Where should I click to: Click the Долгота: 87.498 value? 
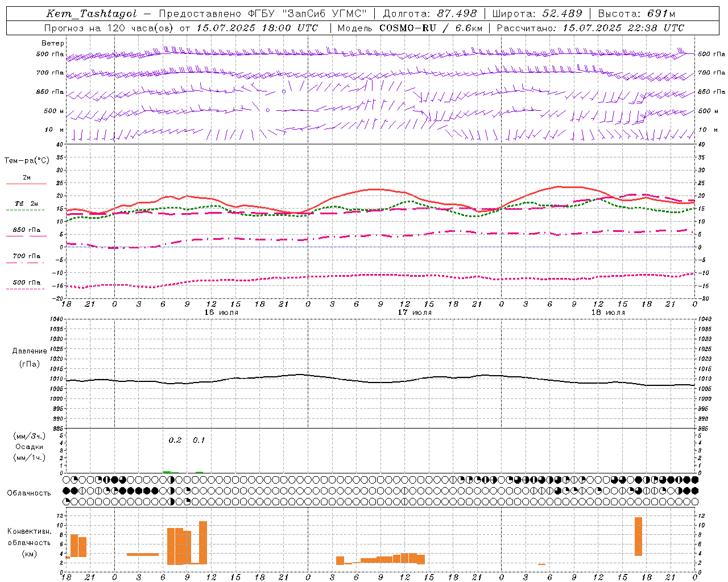(430, 14)
